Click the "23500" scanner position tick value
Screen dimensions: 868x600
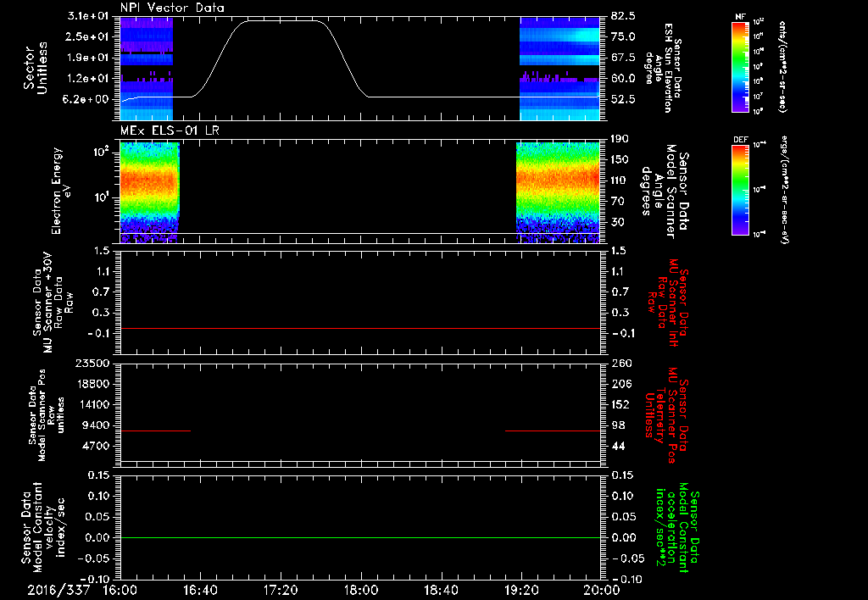(x=92, y=363)
